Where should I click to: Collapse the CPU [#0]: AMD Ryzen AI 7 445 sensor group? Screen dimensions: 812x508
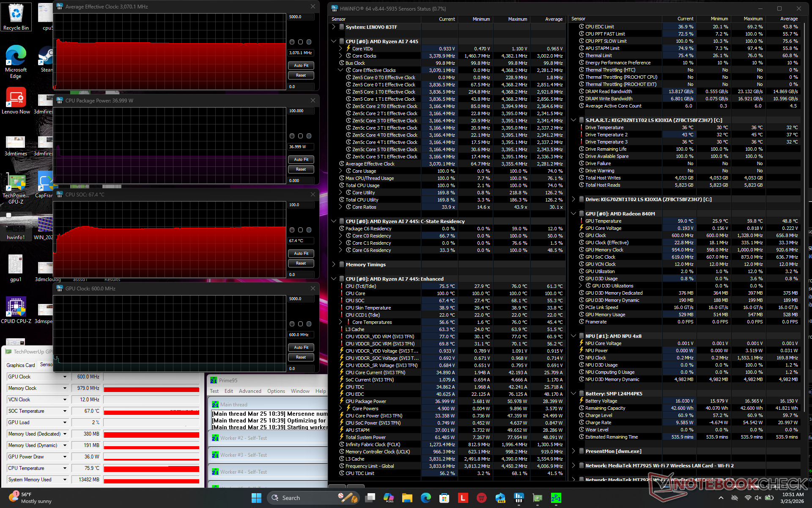(334, 41)
